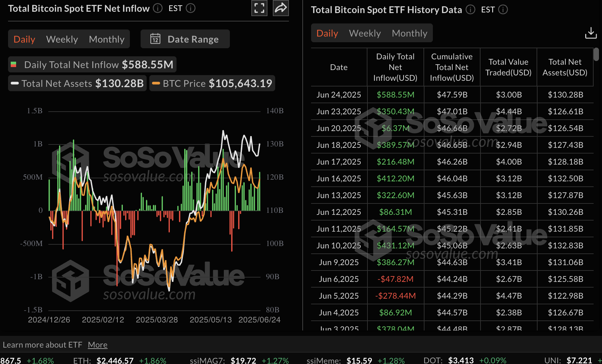Screen dimensions: 602x364
Task: Select Monthly in the history table
Action: click(409, 33)
